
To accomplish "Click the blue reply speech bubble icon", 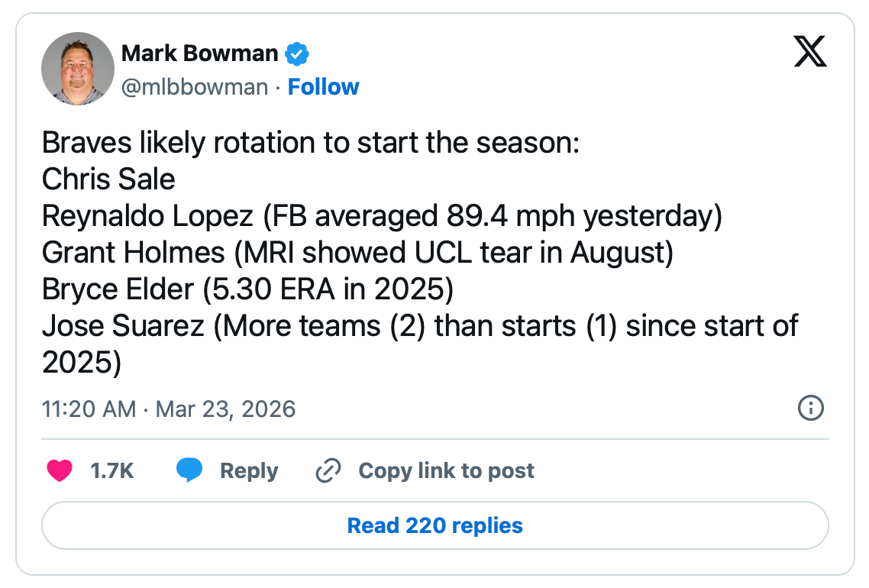I will point(189,470).
